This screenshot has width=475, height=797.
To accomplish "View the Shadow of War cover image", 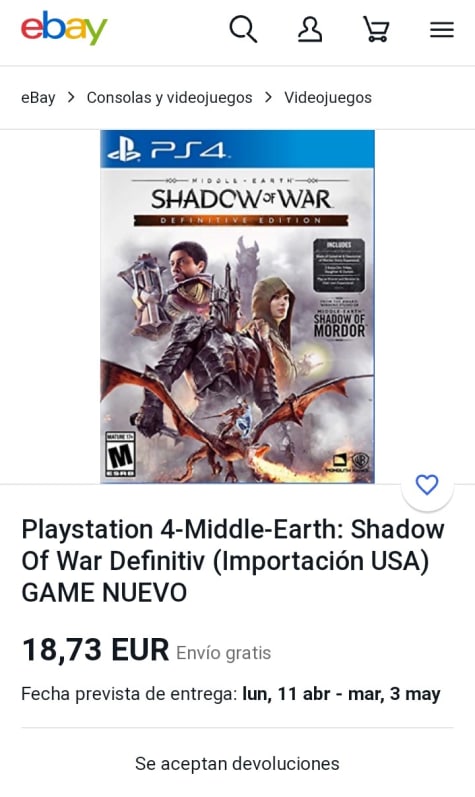I will coord(237,306).
